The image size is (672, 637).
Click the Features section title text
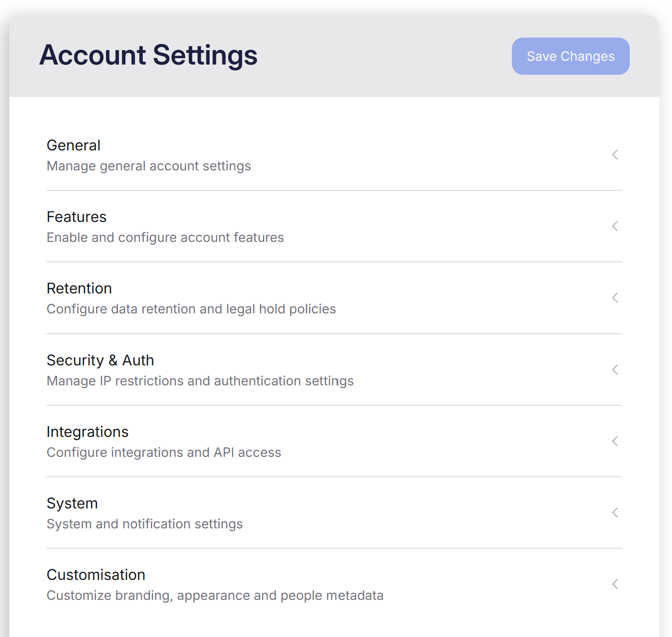(x=76, y=216)
